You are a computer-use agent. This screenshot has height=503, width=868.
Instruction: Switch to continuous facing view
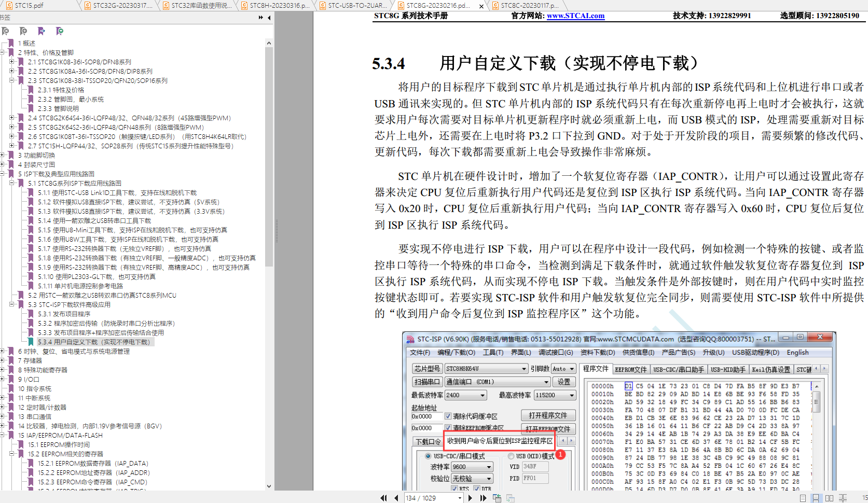[843, 498]
